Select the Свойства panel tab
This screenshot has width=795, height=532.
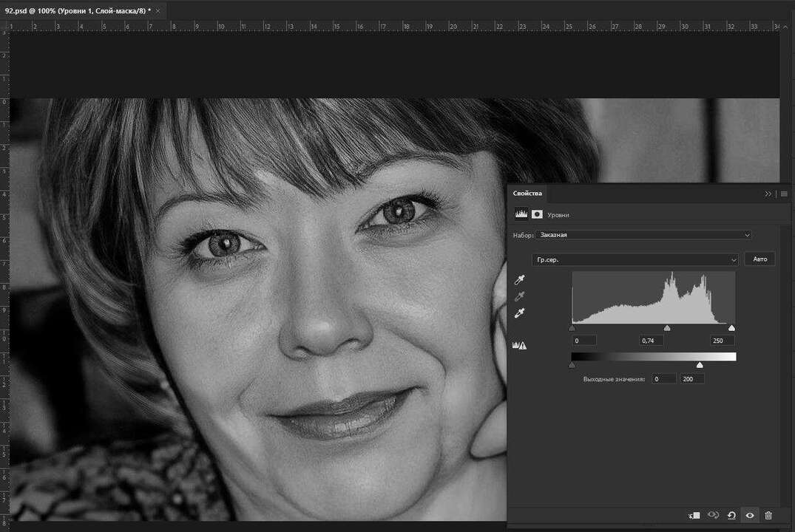coord(527,194)
